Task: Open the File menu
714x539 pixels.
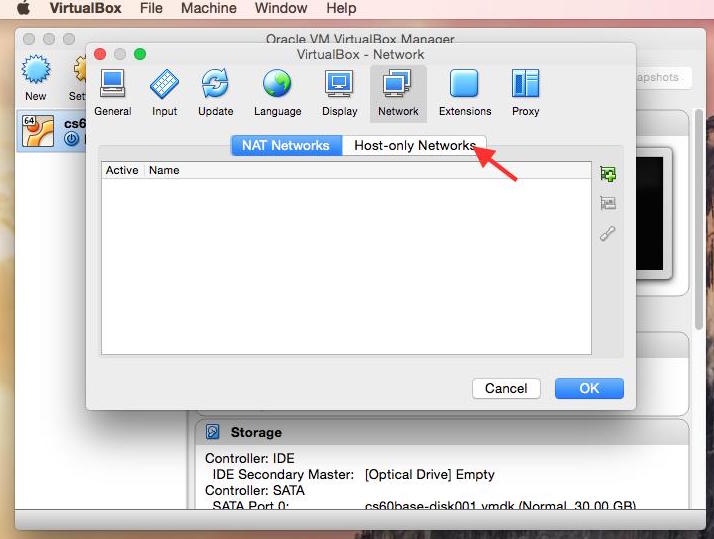Action: pos(151,8)
